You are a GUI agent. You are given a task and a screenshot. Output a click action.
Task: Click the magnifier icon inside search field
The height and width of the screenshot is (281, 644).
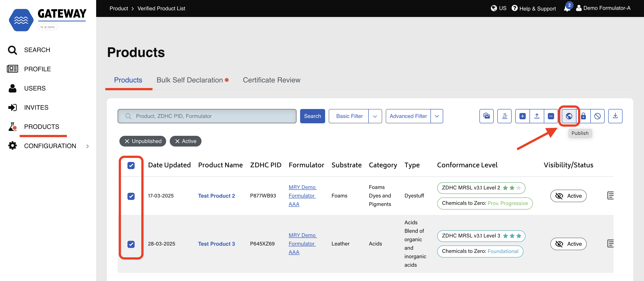(x=128, y=116)
